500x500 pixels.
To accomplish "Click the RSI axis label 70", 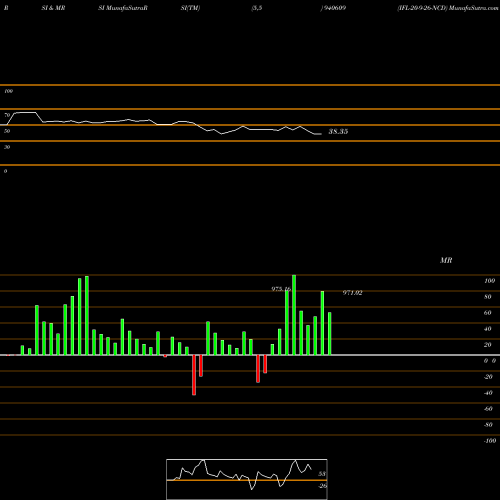I will [7, 115].
